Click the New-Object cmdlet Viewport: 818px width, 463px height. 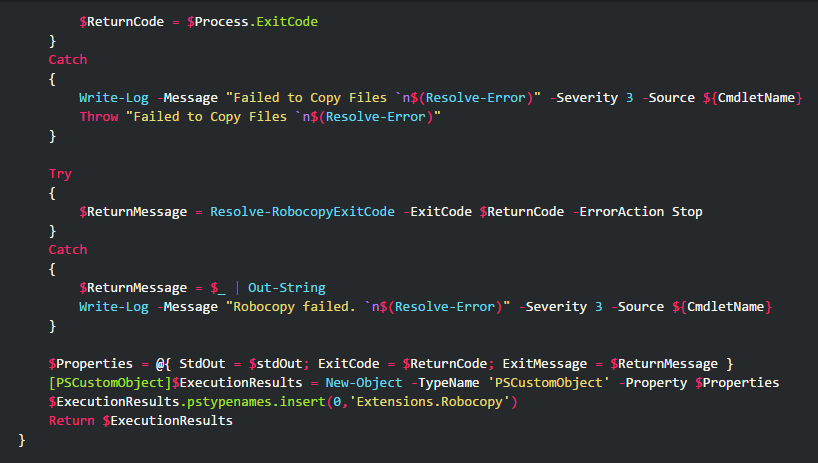(x=364, y=383)
